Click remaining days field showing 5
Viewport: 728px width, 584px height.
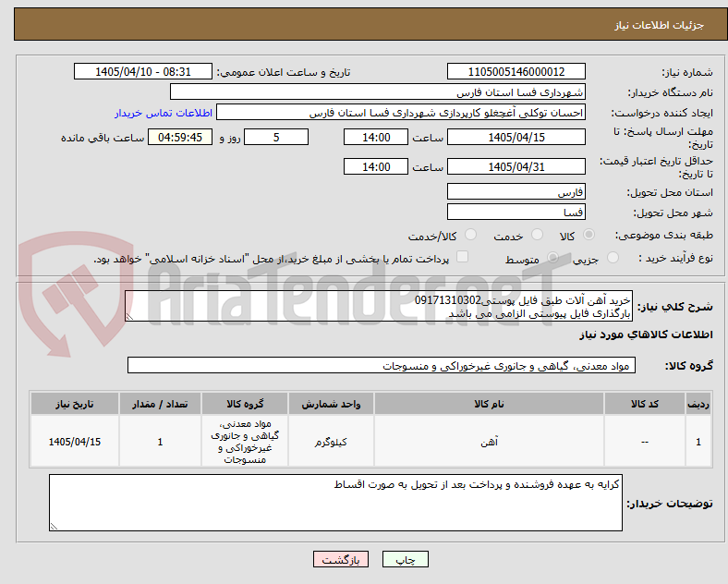coord(276,138)
